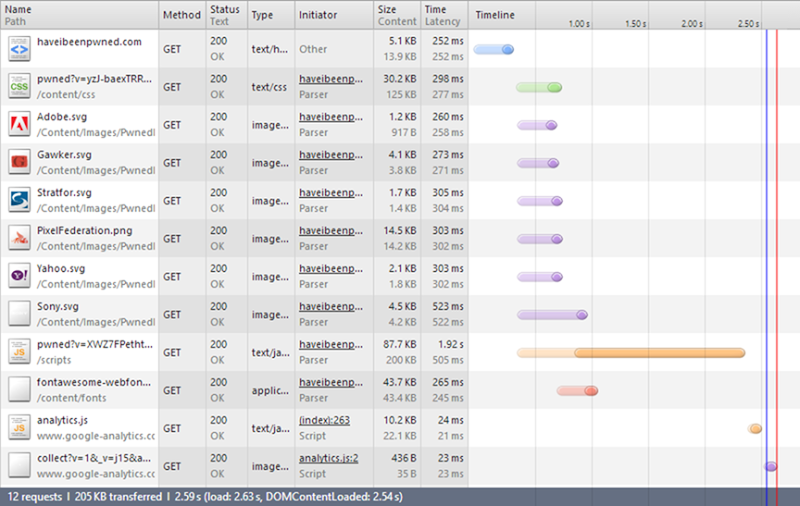Click the green timeline bar for the CSS request
800x506 pixels.
539,87
